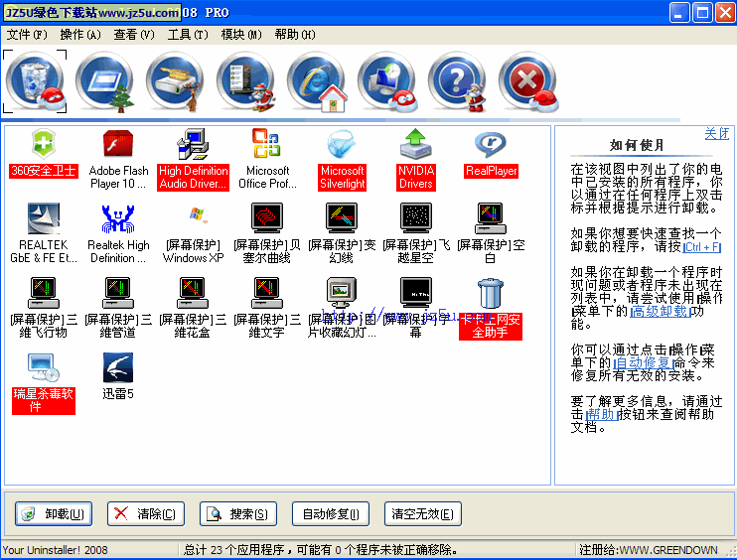The image size is (737, 560).
Task: Select [屏幕保护]字幕 screensaver icon
Action: pyautogui.click(x=416, y=293)
